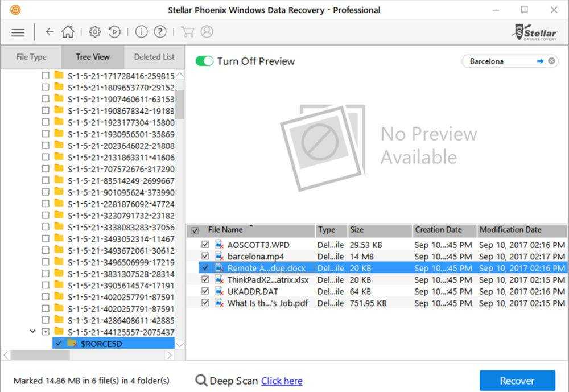Go to the home screen icon

point(68,32)
